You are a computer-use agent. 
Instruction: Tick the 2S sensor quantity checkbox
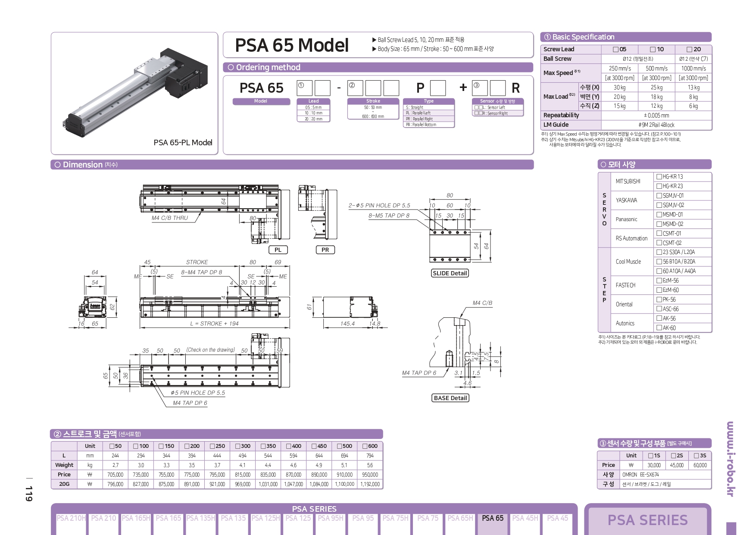point(674,456)
